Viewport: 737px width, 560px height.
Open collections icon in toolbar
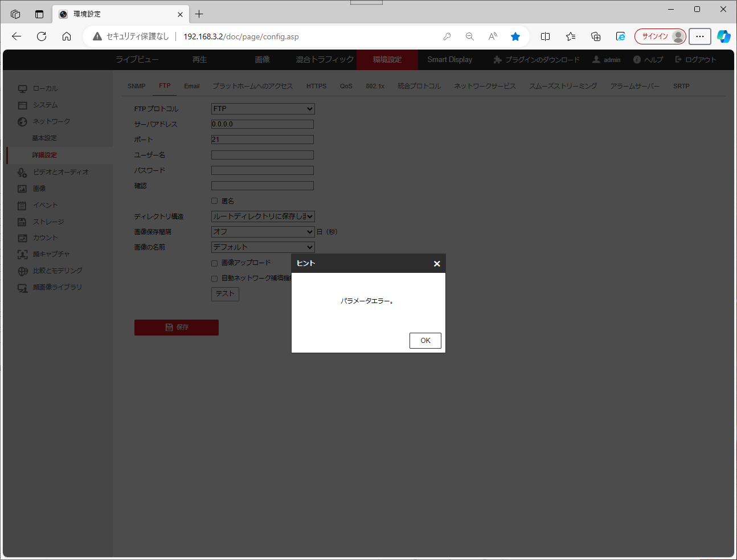596,36
